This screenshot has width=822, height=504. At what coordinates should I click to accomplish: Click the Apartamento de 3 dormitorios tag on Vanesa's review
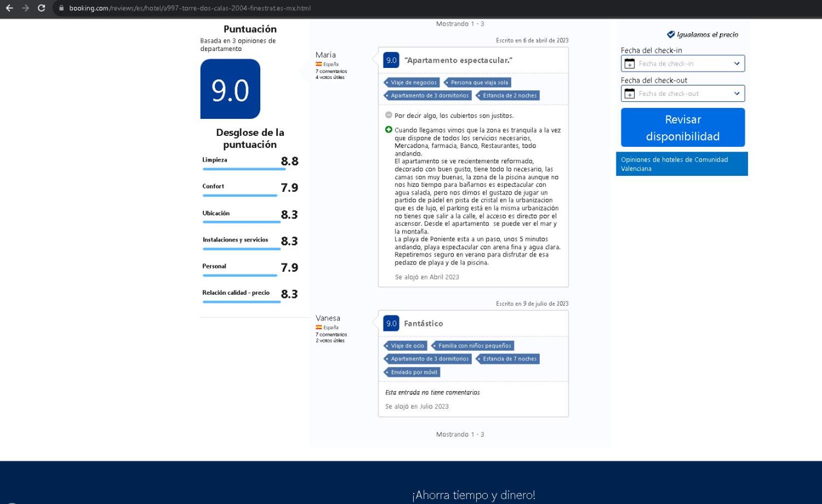tap(428, 359)
